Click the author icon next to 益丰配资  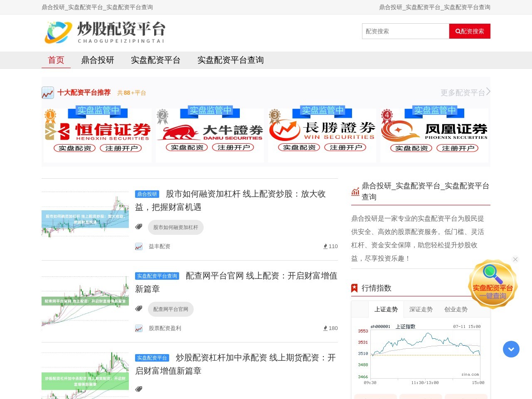[x=139, y=246]
